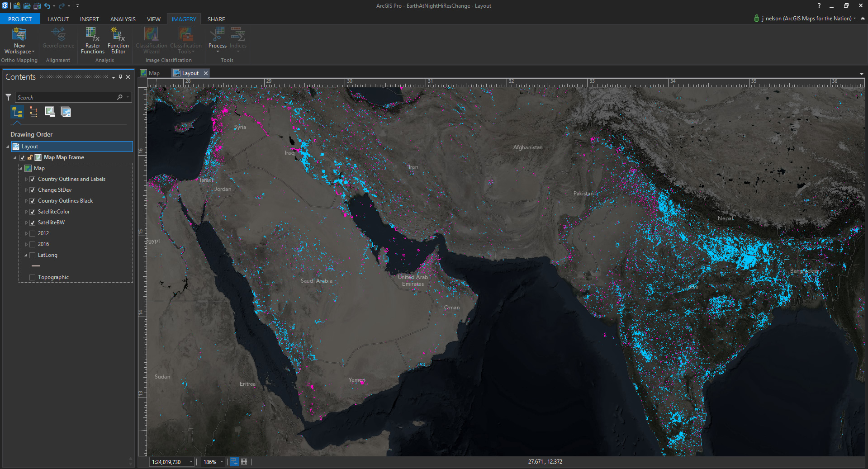The image size is (868, 469).
Task: Open the Undo history dropdown arrow
Action: [54, 6]
